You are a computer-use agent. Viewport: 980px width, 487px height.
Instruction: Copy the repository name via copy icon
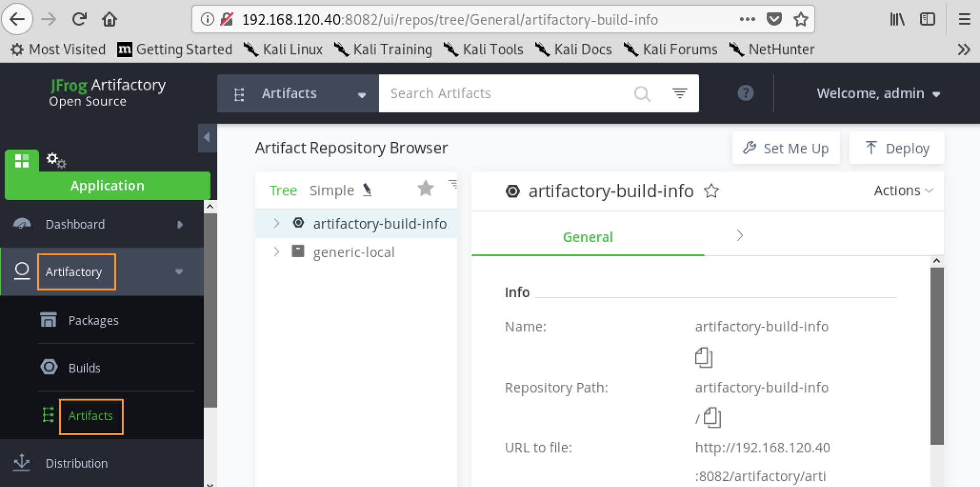point(703,357)
